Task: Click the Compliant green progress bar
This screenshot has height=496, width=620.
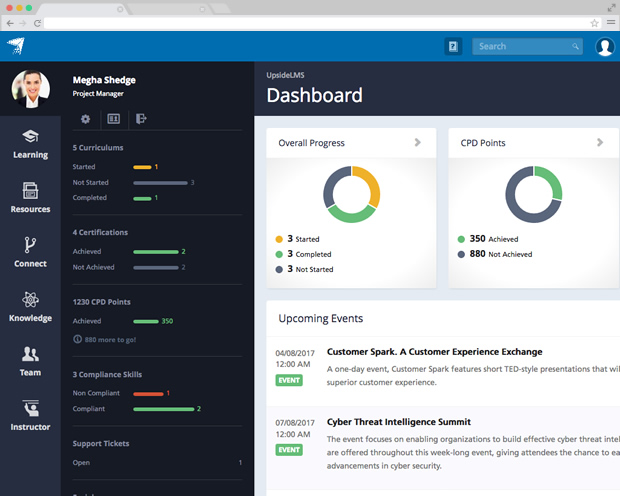Action: pyautogui.click(x=164, y=409)
